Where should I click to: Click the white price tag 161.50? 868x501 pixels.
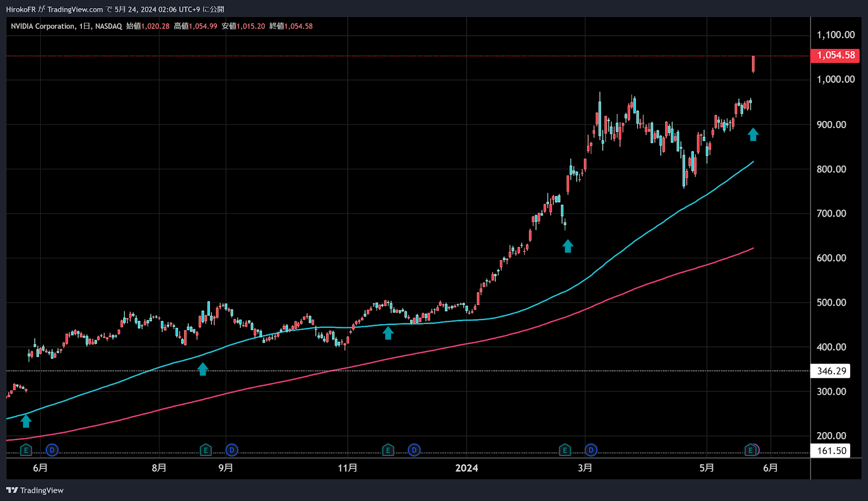[831, 451]
